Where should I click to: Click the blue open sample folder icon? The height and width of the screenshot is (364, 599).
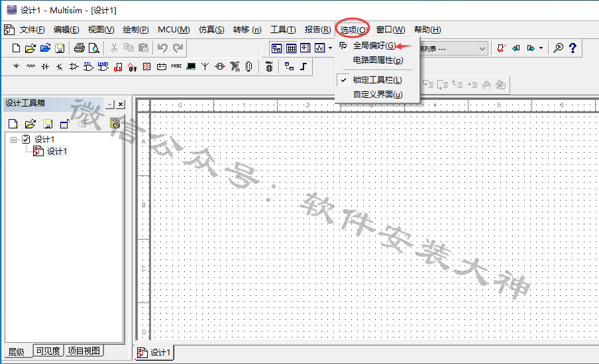click(x=45, y=48)
